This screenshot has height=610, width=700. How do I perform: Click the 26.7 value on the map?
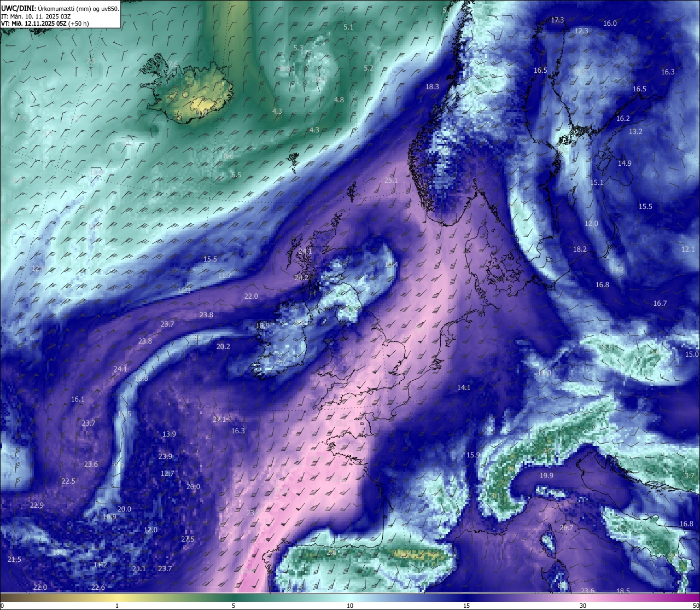tap(567, 528)
